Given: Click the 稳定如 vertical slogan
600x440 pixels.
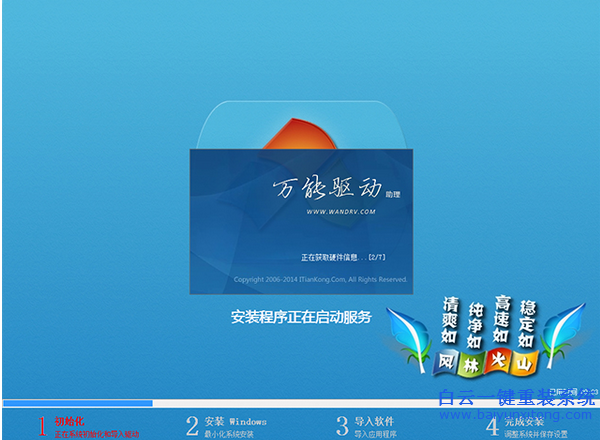Looking at the screenshot, I should pos(527,318).
